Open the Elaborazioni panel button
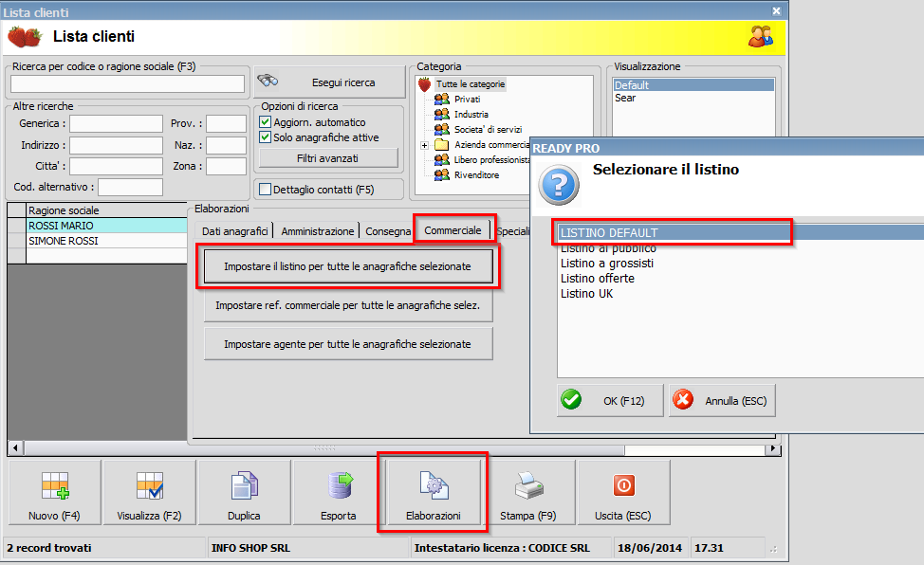Image resolution: width=924 pixels, height=565 pixels. [434, 493]
